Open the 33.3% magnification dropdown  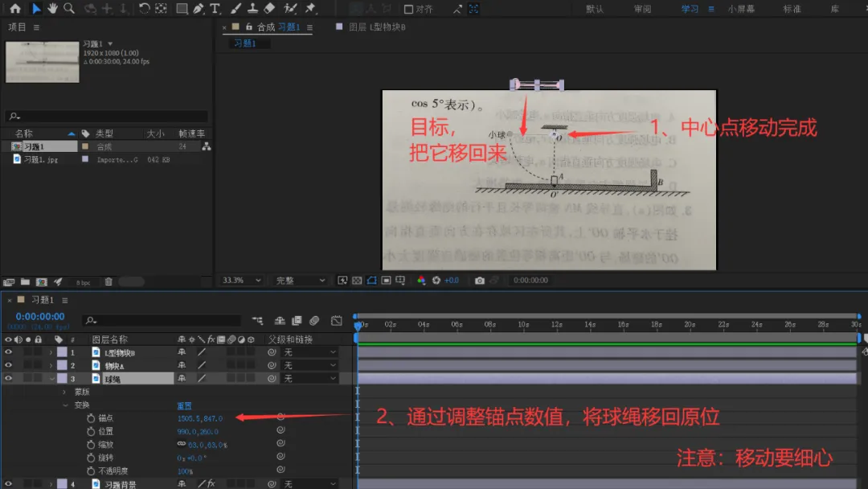coord(241,280)
